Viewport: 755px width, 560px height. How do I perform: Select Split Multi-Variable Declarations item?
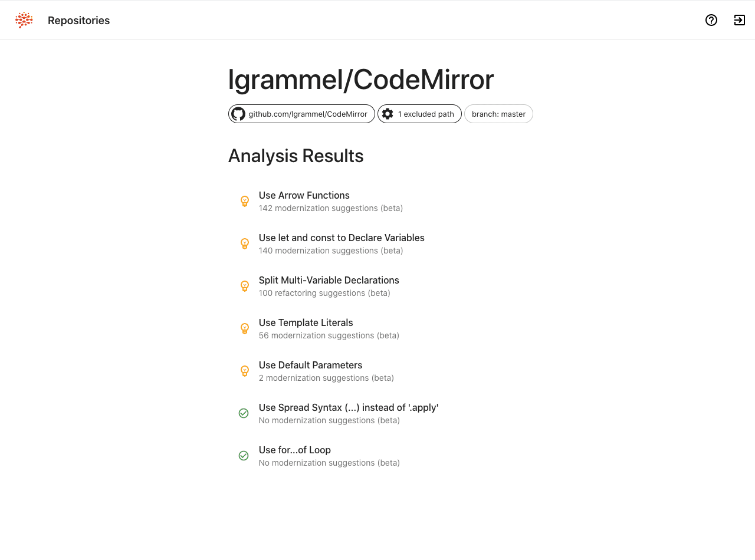tap(329, 281)
